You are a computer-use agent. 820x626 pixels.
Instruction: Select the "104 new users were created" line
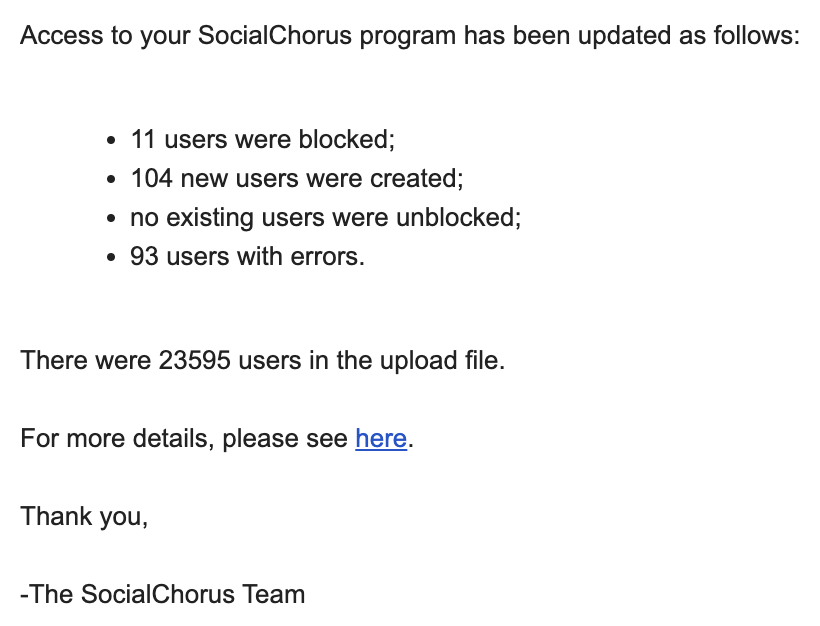pos(297,178)
